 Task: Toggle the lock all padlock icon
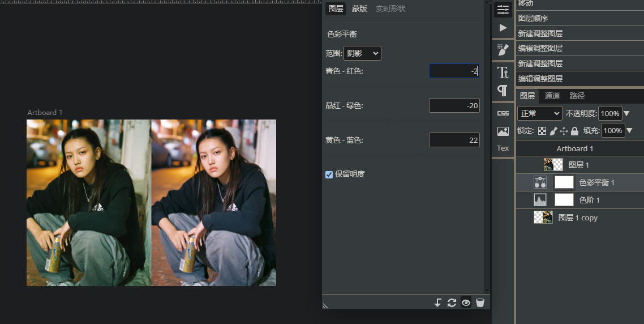click(x=574, y=131)
